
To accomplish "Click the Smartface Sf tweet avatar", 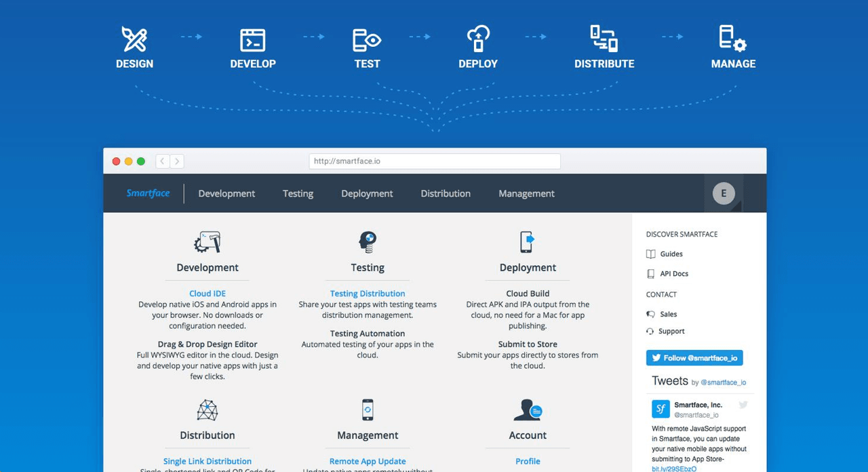I will (660, 409).
